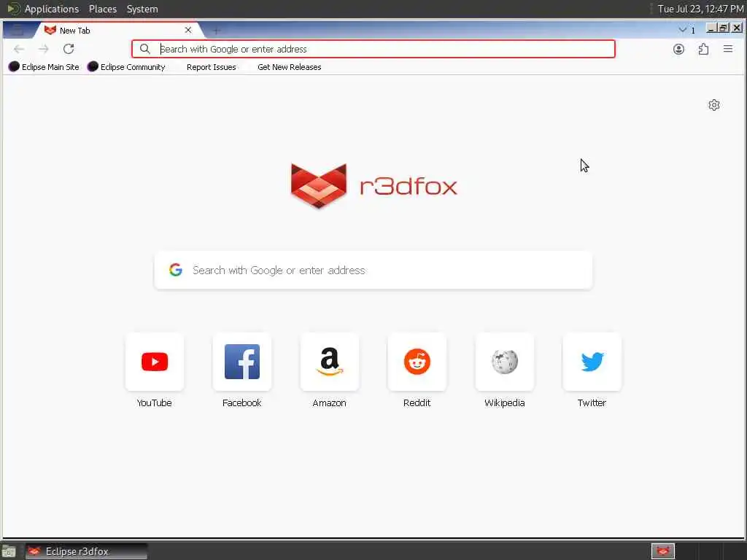Go back using the back arrow
747x560 pixels.
[19, 49]
